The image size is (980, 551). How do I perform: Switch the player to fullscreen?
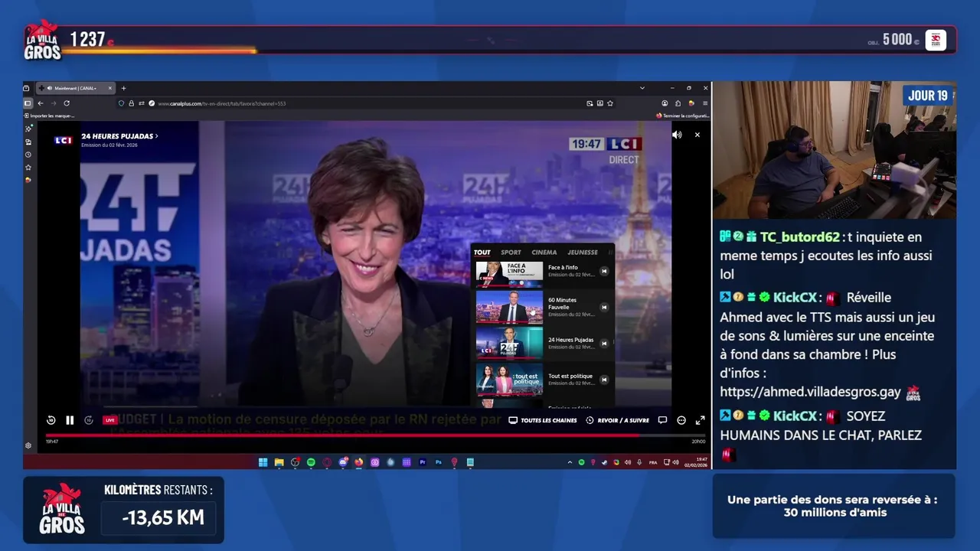(x=700, y=420)
